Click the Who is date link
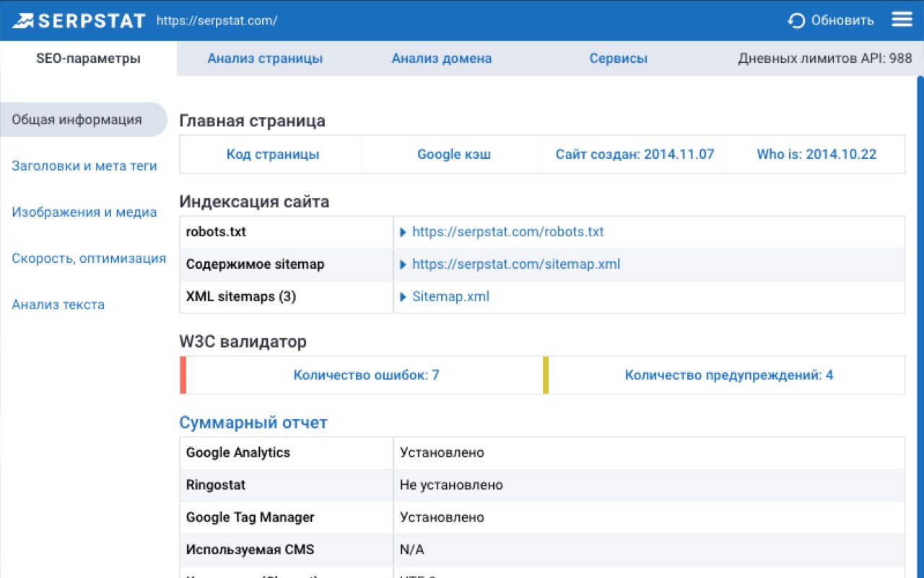The image size is (924, 578). pos(816,155)
